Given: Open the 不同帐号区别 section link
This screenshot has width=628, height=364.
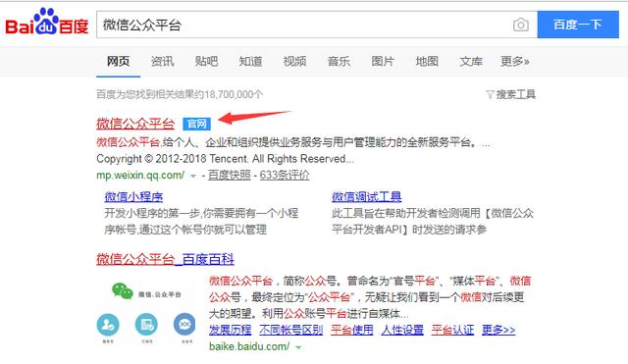Looking at the screenshot, I should pos(290,331).
